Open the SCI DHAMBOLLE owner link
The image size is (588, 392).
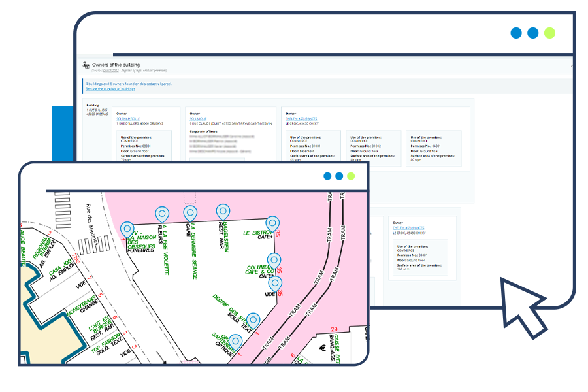pos(129,118)
